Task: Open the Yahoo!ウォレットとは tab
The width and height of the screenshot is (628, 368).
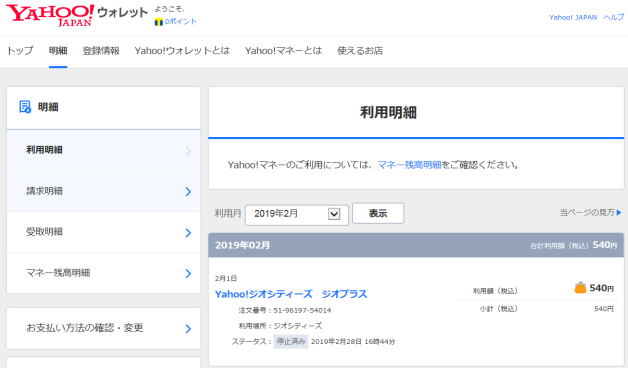Action: pyautogui.click(x=182, y=50)
